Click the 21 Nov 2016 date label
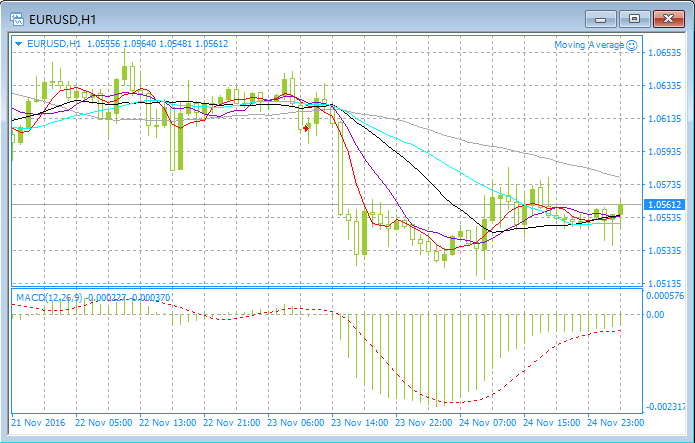Screen dimensions: 695x443 (38, 423)
